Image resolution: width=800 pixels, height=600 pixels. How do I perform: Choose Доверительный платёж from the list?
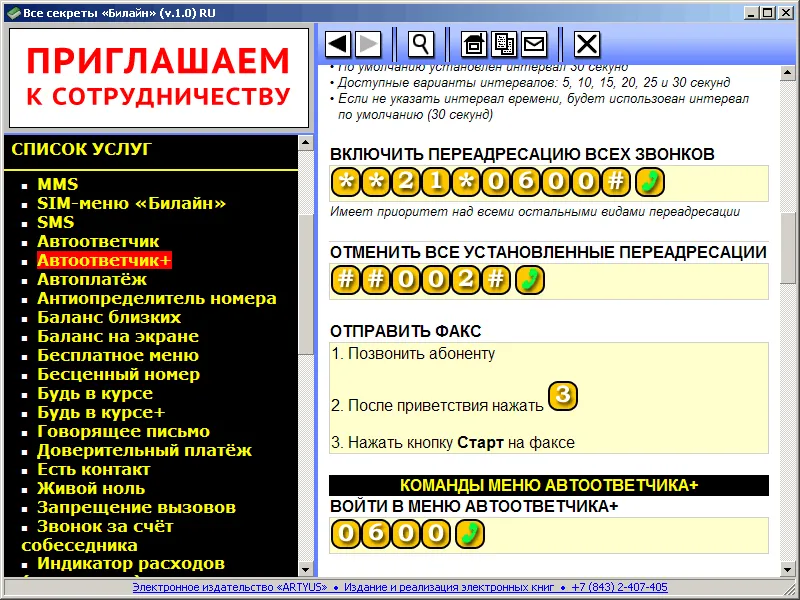[x=144, y=451]
